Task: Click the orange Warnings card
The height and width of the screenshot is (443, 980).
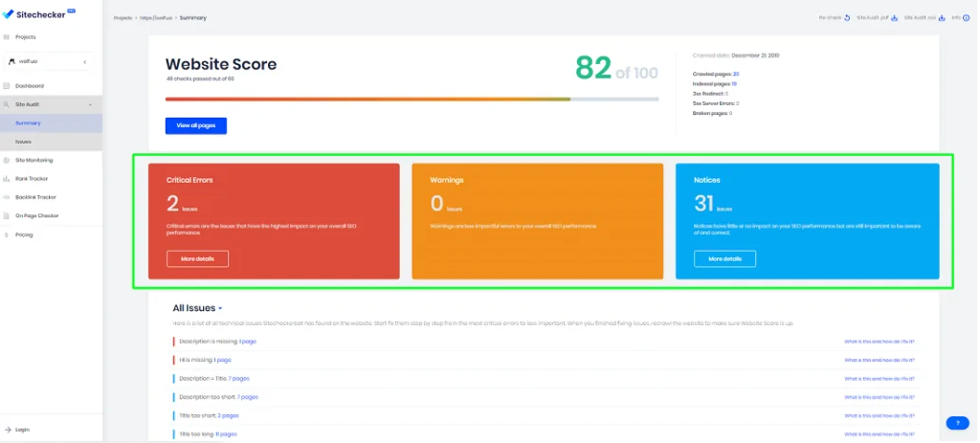Action: pos(537,221)
